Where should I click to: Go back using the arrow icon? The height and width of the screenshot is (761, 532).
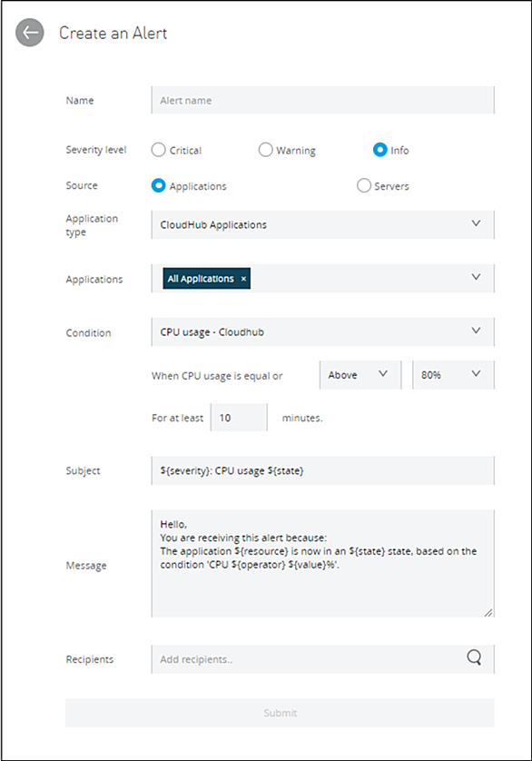coord(30,33)
